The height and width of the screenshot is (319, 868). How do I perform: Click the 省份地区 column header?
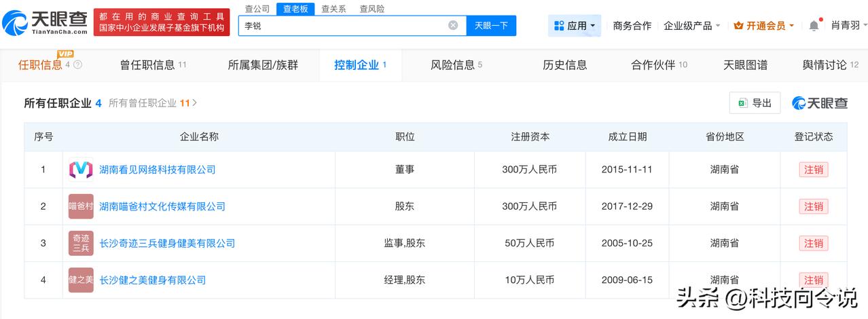coord(725,136)
